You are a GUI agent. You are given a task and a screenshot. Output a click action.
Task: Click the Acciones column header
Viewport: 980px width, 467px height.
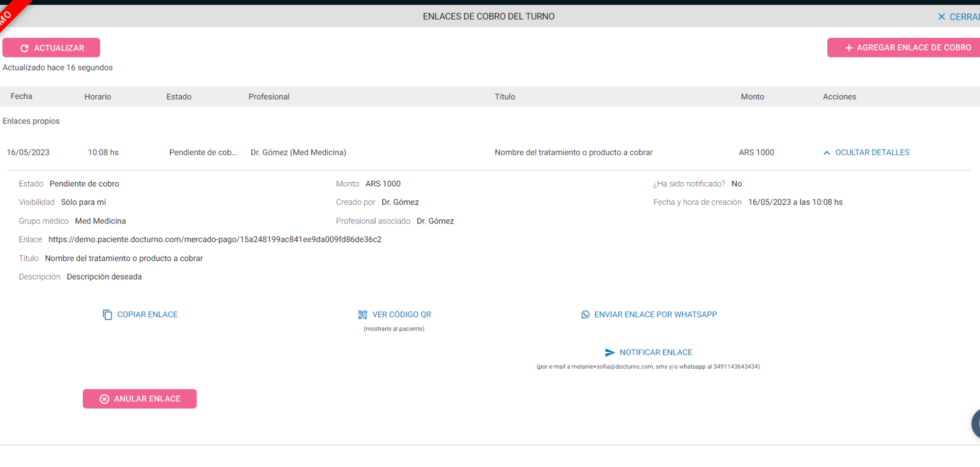coord(840,97)
